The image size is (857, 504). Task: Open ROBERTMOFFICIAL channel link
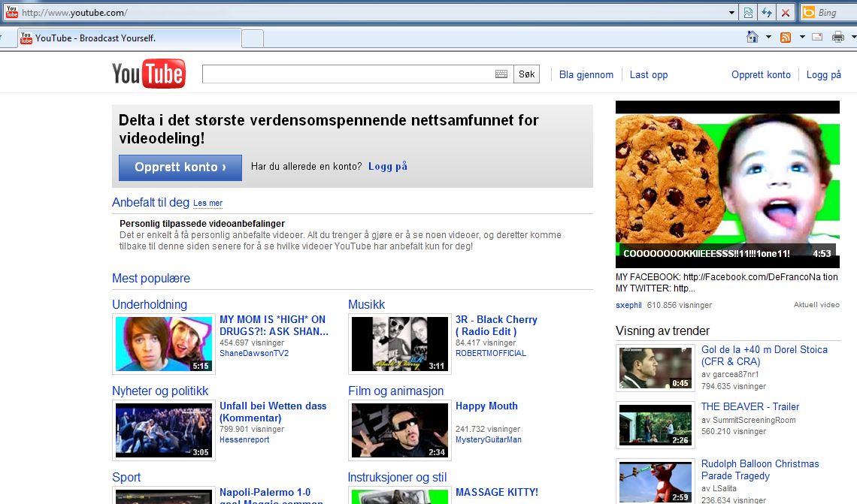pyautogui.click(x=491, y=353)
